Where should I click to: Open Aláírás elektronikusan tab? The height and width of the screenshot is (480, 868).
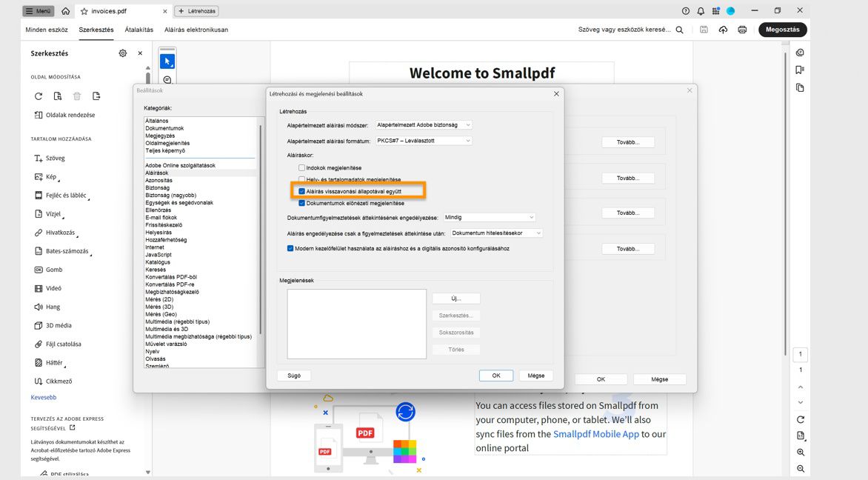tap(196, 30)
